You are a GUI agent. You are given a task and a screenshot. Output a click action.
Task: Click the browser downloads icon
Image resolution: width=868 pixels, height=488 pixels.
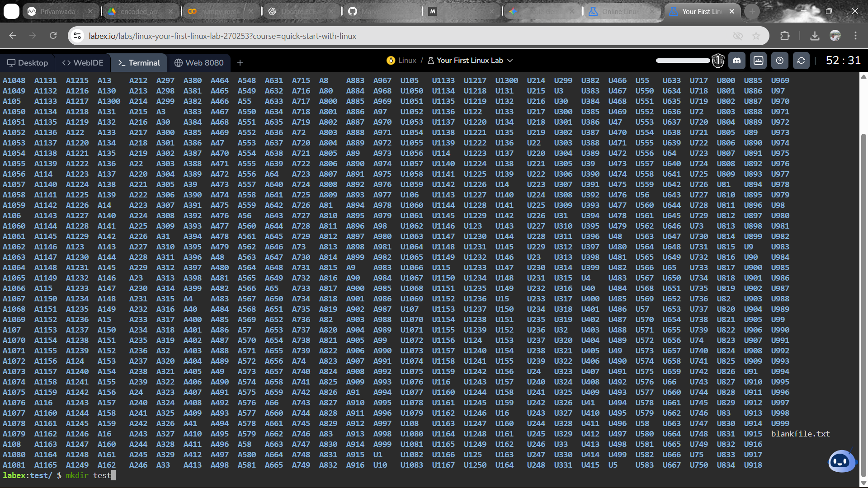pos(815,36)
